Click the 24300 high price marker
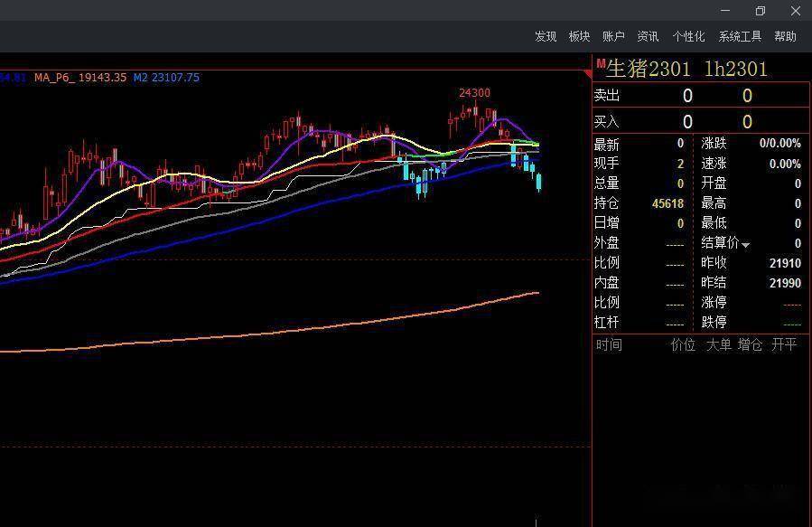 pos(474,93)
